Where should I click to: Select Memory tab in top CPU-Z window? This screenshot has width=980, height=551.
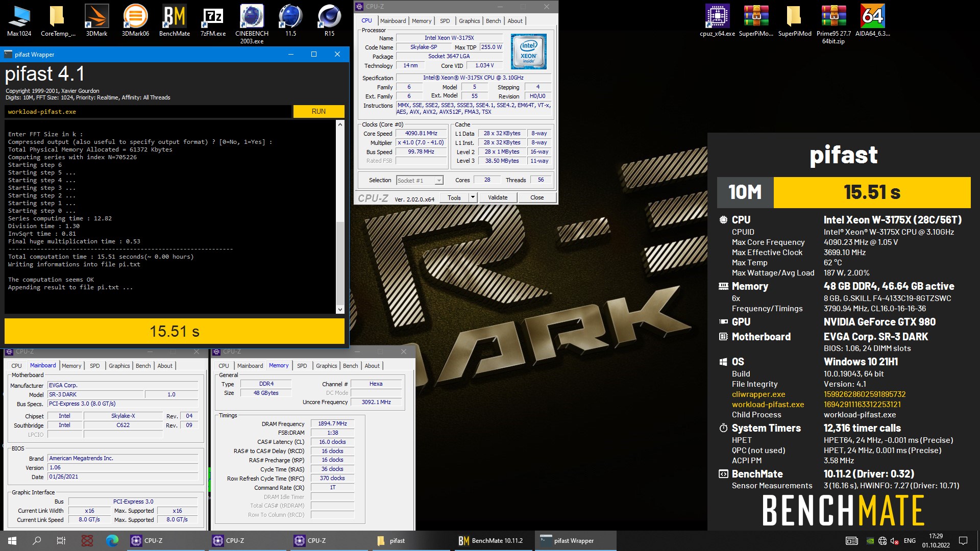(422, 21)
